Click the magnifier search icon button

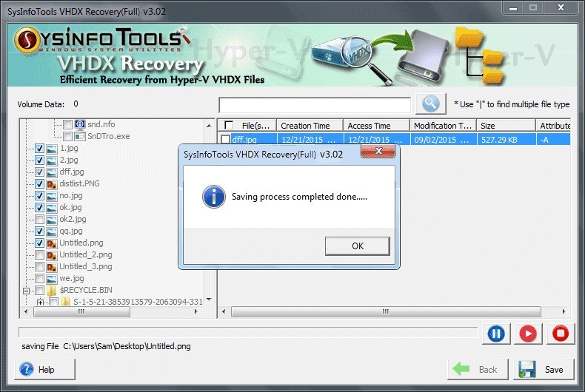pyautogui.click(x=430, y=104)
